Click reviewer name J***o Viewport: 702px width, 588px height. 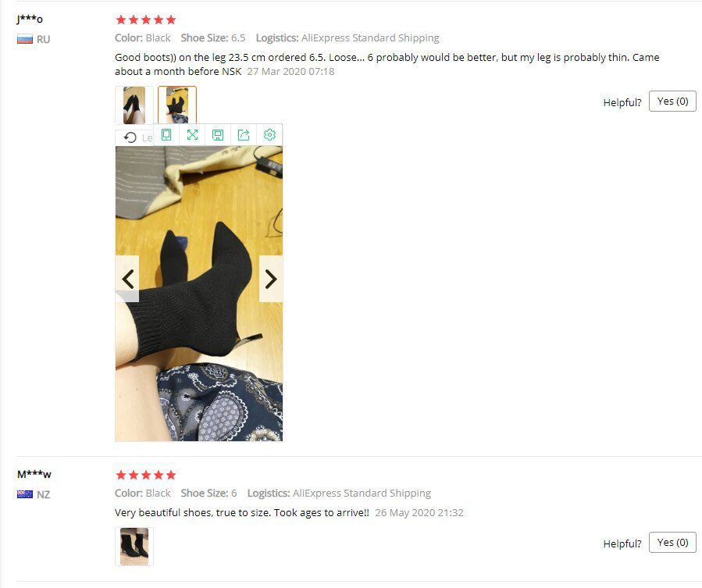tap(30, 20)
